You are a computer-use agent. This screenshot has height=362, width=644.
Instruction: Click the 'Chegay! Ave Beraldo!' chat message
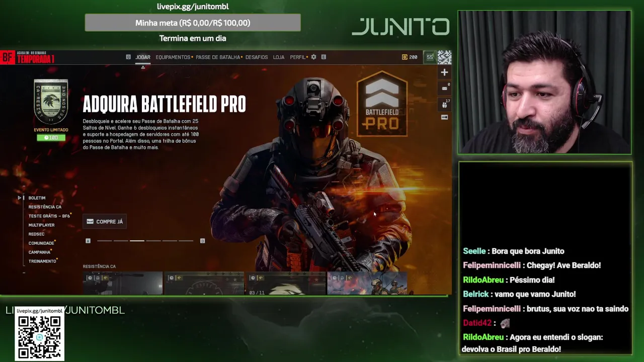pos(532,265)
